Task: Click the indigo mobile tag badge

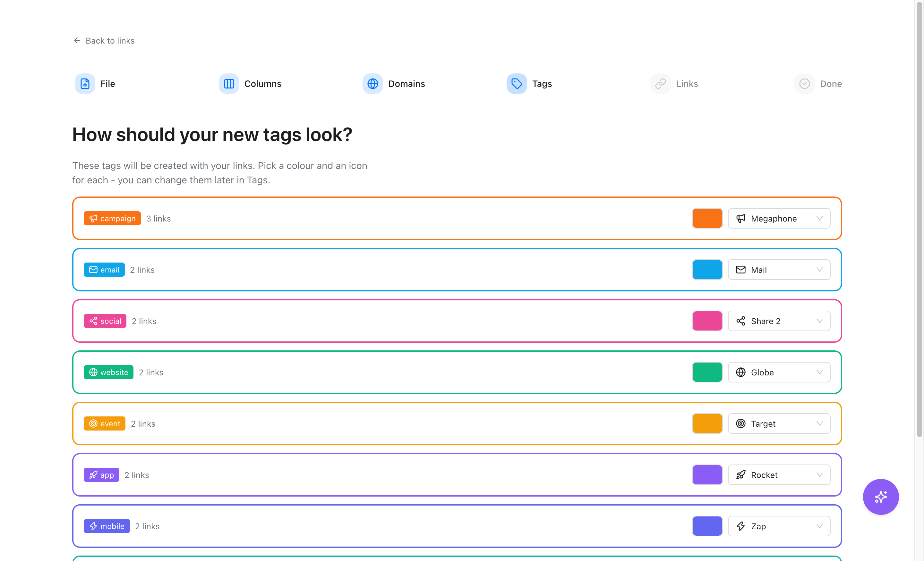Action: [x=107, y=526]
